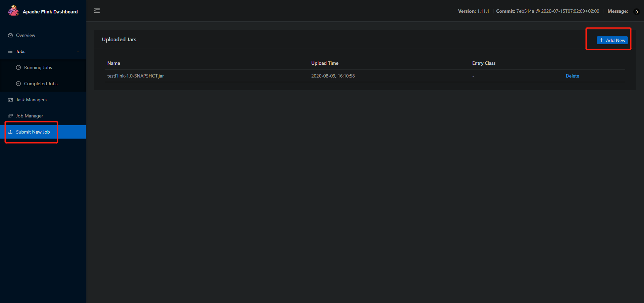Click the Name column header
644x303 pixels.
[114, 63]
